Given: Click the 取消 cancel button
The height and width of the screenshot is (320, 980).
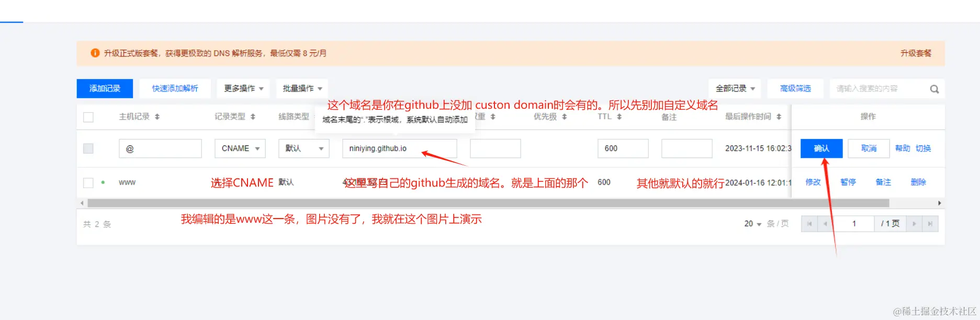Looking at the screenshot, I should point(869,148).
